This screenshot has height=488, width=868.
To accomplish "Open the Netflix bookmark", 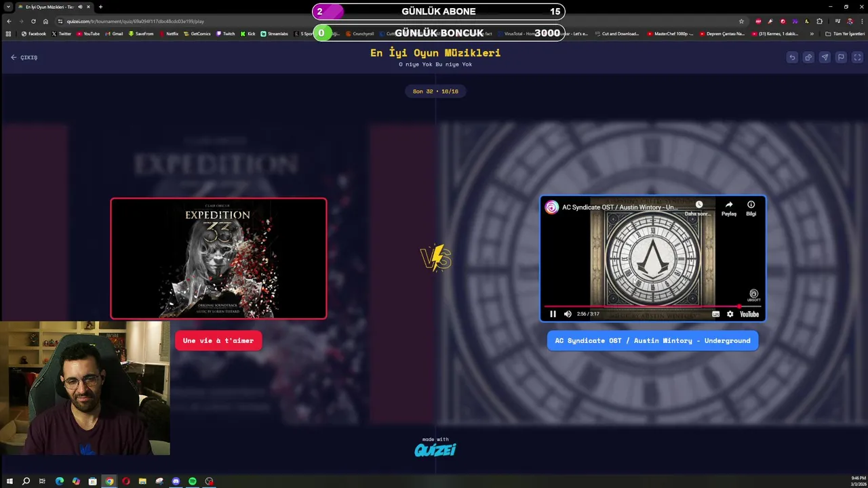I will pos(169,33).
